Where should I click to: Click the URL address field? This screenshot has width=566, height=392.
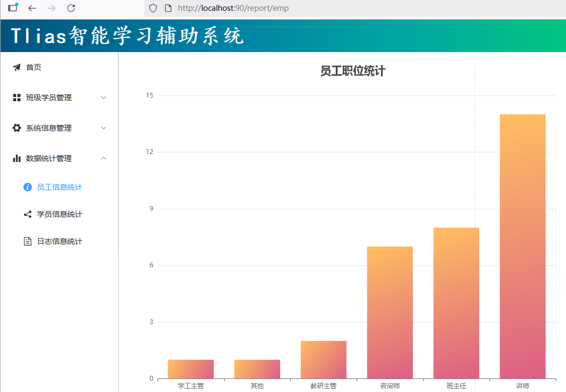coord(326,8)
